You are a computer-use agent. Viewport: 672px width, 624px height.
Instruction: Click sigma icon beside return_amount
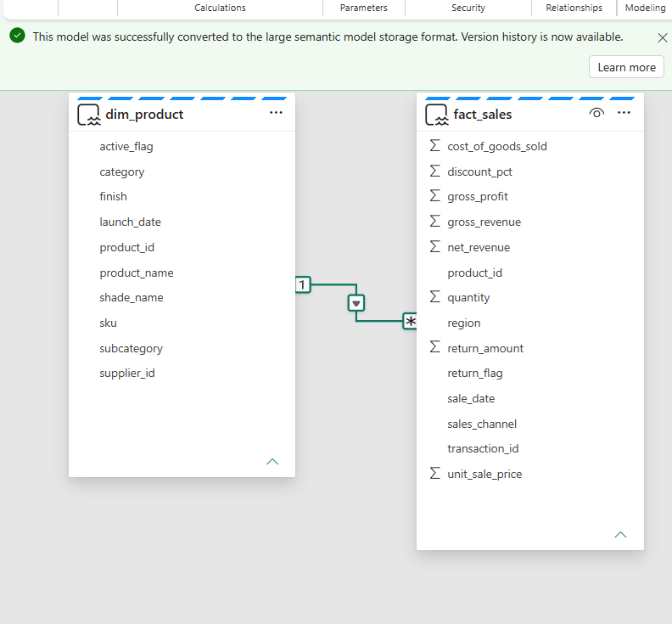pos(435,346)
